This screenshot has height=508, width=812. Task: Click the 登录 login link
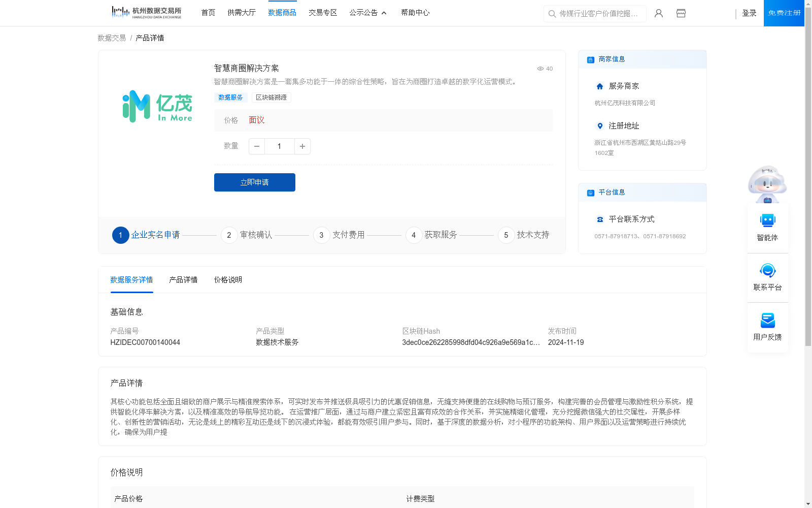[x=749, y=13]
